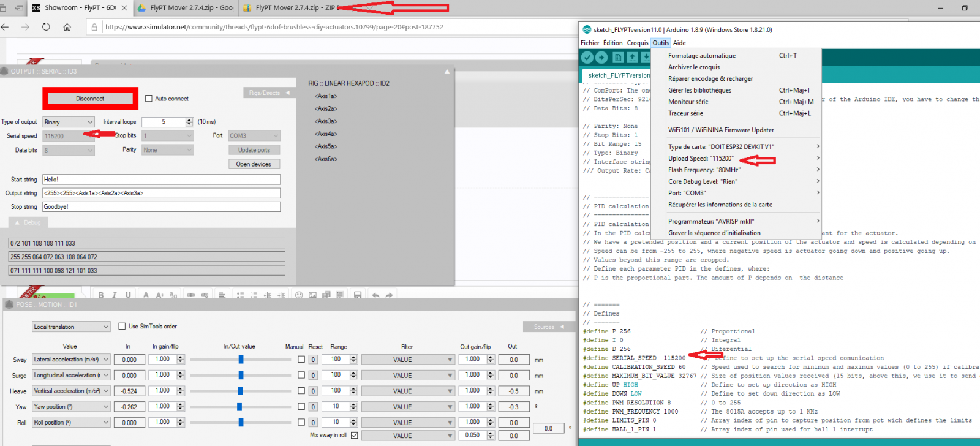Click the Arduino Verify checkmark icon

[x=587, y=57]
